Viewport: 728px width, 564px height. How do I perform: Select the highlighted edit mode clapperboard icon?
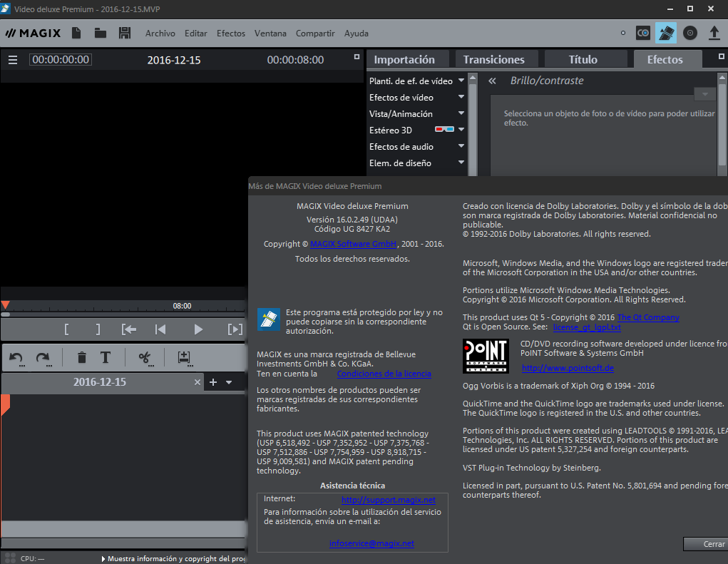pos(666,33)
